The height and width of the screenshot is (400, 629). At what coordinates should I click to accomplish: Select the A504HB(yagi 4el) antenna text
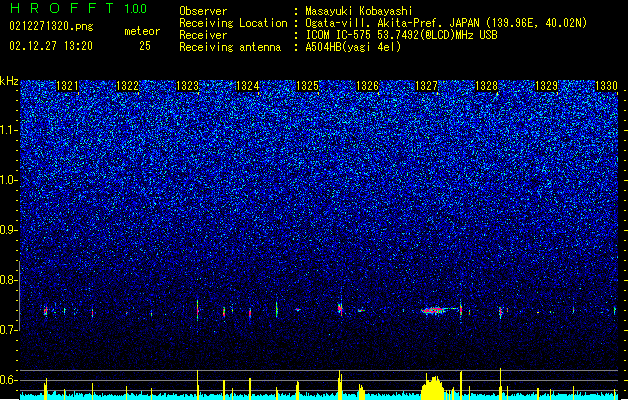coord(353,47)
